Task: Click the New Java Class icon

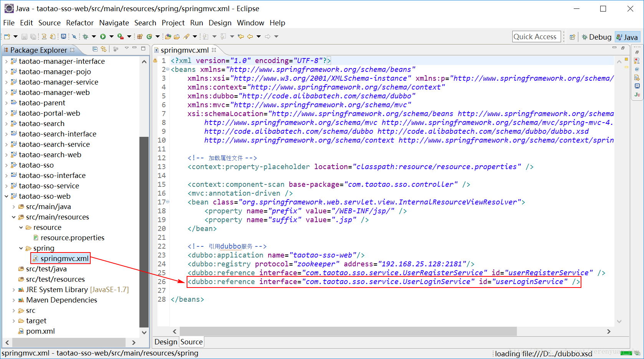Action: pos(149,37)
